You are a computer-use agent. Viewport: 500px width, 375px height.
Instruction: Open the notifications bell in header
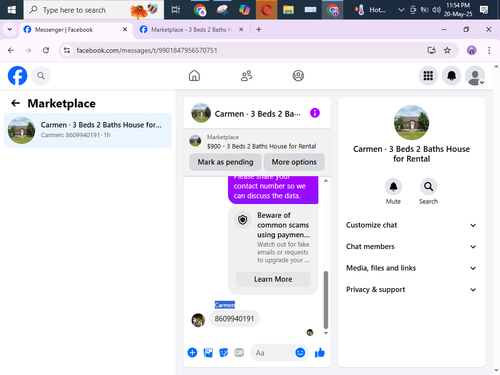click(451, 76)
